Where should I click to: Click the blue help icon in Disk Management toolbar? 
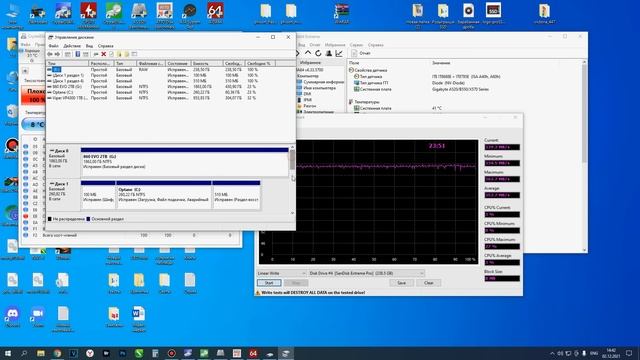[x=78, y=54]
